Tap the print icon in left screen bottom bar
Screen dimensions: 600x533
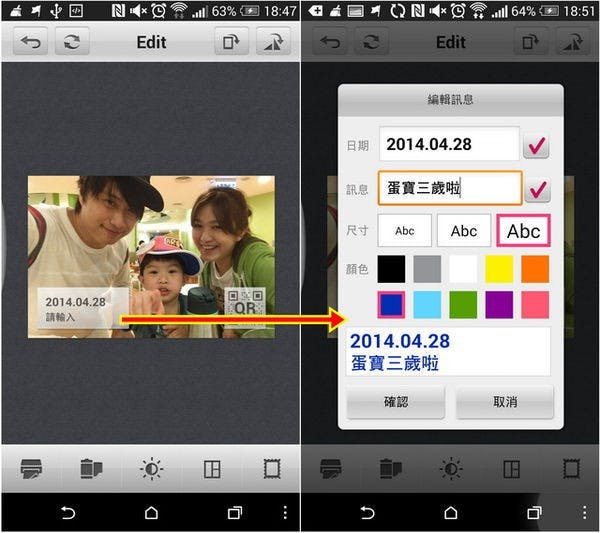pyautogui.click(x=31, y=469)
